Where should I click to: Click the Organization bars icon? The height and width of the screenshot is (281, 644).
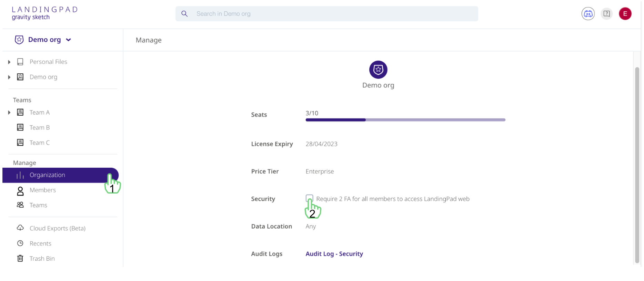20,175
